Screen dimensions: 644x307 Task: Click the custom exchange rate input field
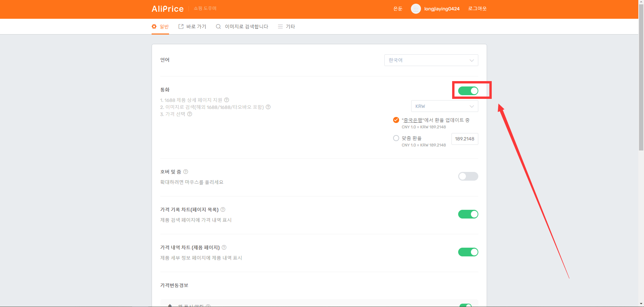point(465,139)
